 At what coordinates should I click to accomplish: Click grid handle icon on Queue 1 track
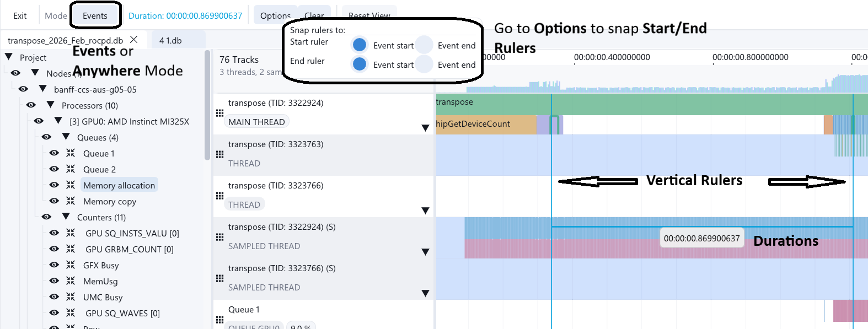click(x=219, y=320)
